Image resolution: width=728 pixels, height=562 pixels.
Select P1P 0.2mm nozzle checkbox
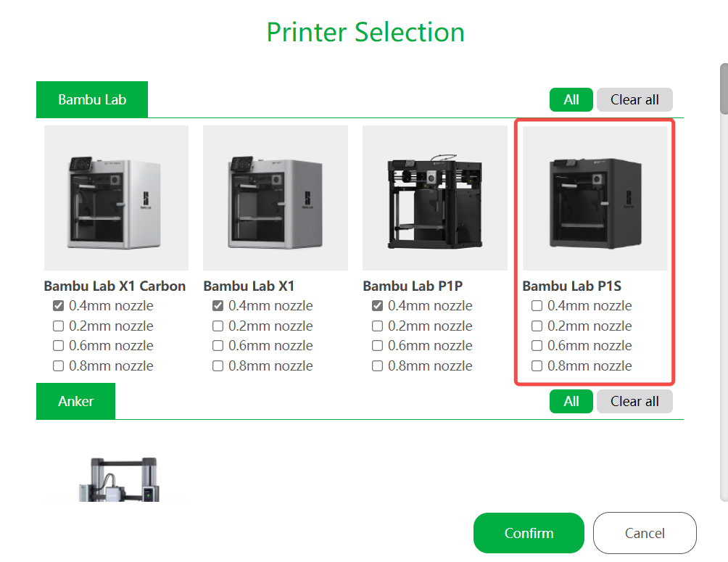378,326
